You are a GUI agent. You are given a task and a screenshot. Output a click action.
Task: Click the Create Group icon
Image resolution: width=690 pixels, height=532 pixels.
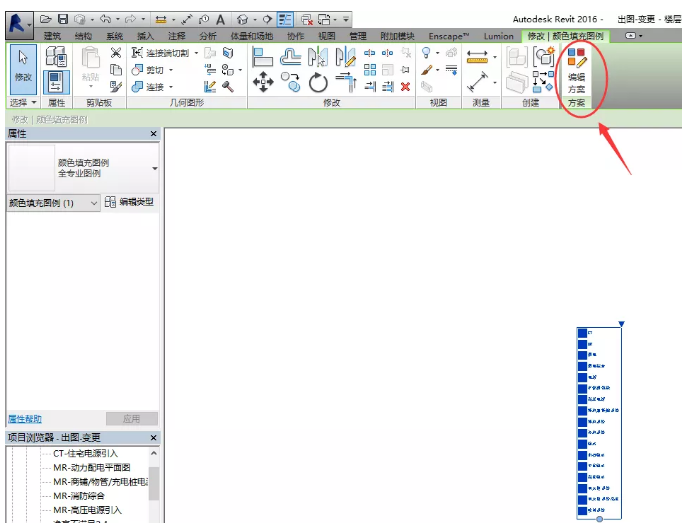(x=544, y=57)
